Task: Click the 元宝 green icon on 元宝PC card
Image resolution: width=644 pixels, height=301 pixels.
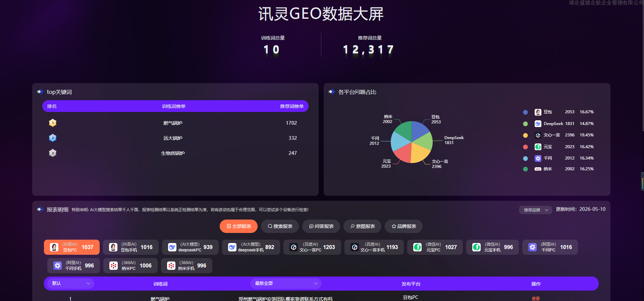Action: [x=418, y=247]
